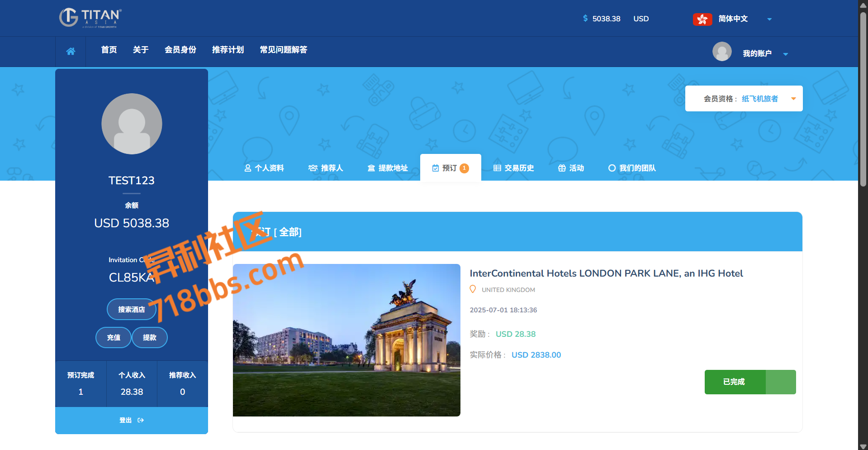Open 常见问题解答 menu item
This screenshot has width=868, height=450.
(x=284, y=50)
